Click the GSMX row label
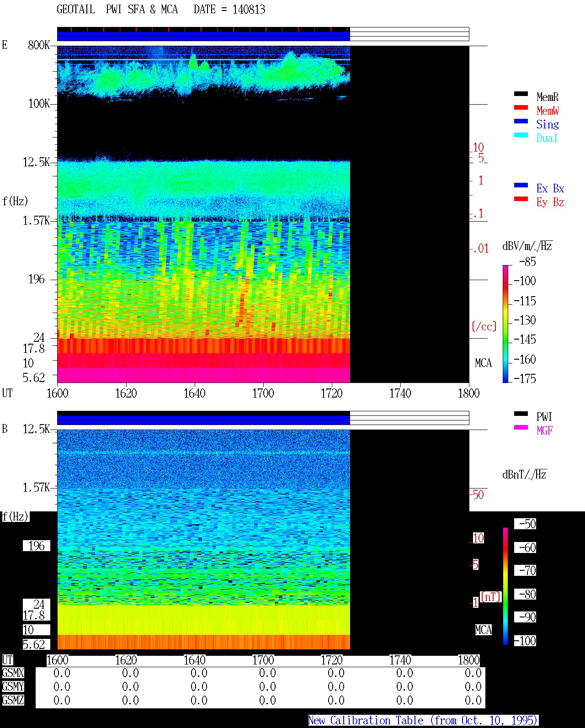The height and width of the screenshot is (728, 585). [x=13, y=673]
